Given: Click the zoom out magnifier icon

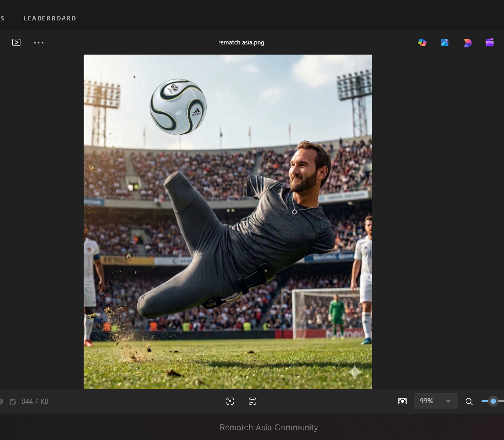Looking at the screenshot, I should 469,401.
